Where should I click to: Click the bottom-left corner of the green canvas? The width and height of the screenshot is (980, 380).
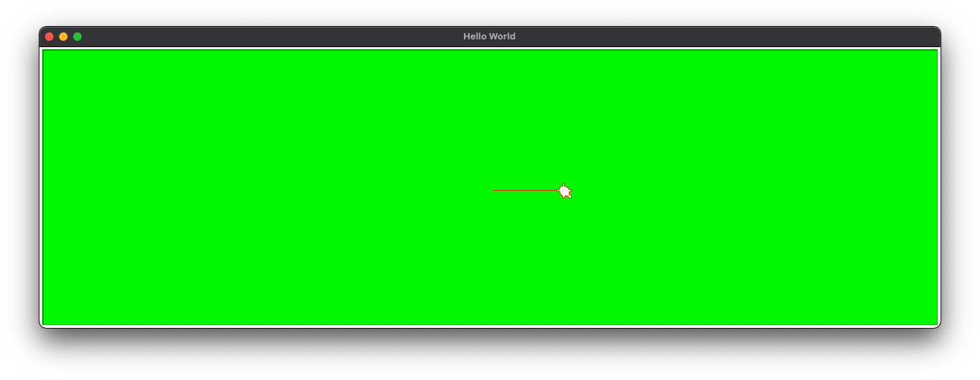coord(45,322)
